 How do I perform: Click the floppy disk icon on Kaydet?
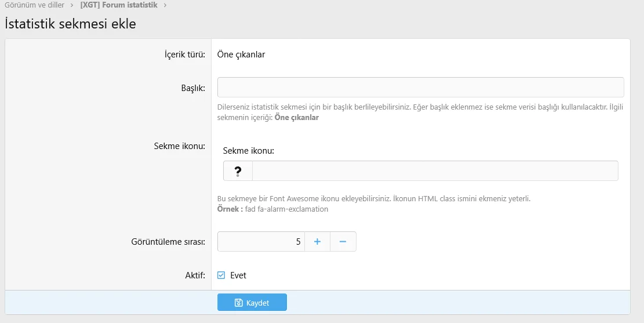pos(238,303)
